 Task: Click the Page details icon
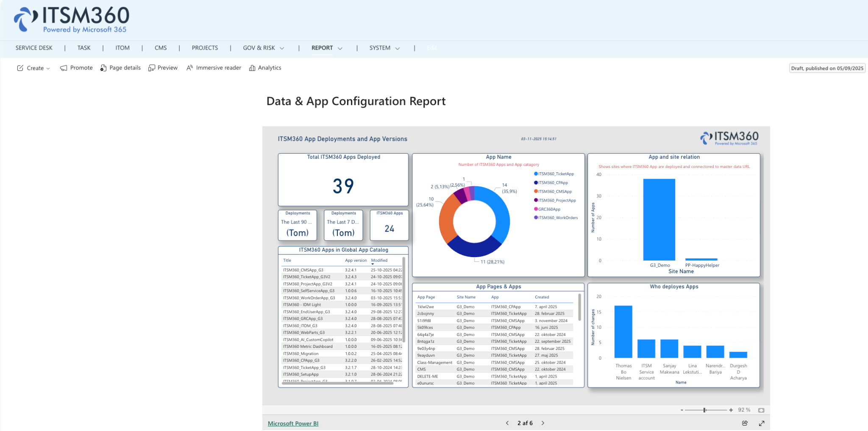coord(103,68)
